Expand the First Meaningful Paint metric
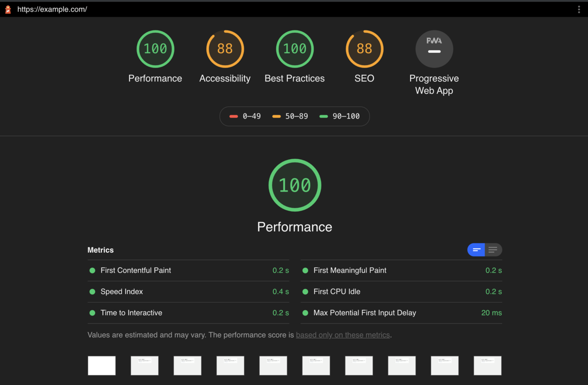 coord(401,270)
